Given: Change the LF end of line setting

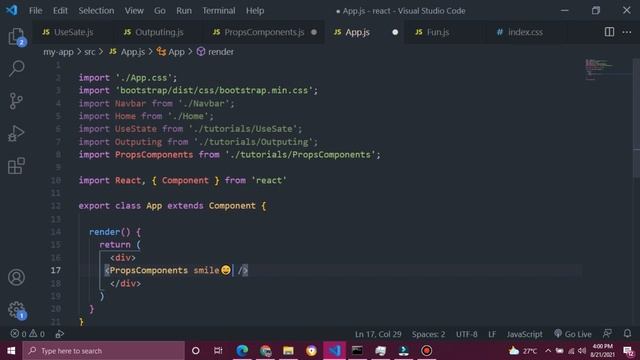Looking at the screenshot, I should (x=492, y=334).
